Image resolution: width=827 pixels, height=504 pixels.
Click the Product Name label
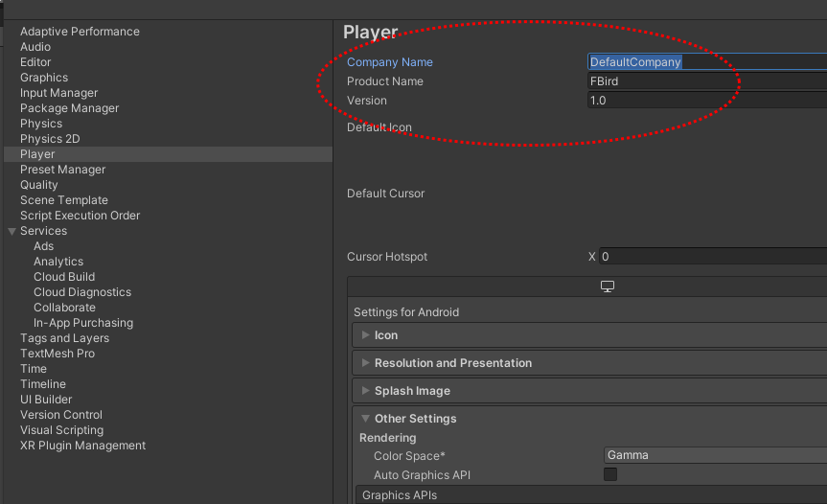[385, 81]
